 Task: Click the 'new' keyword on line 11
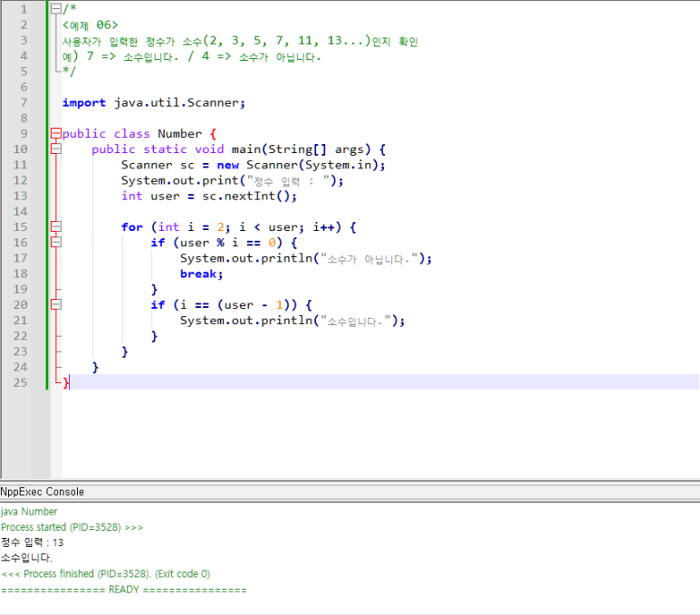tap(227, 165)
